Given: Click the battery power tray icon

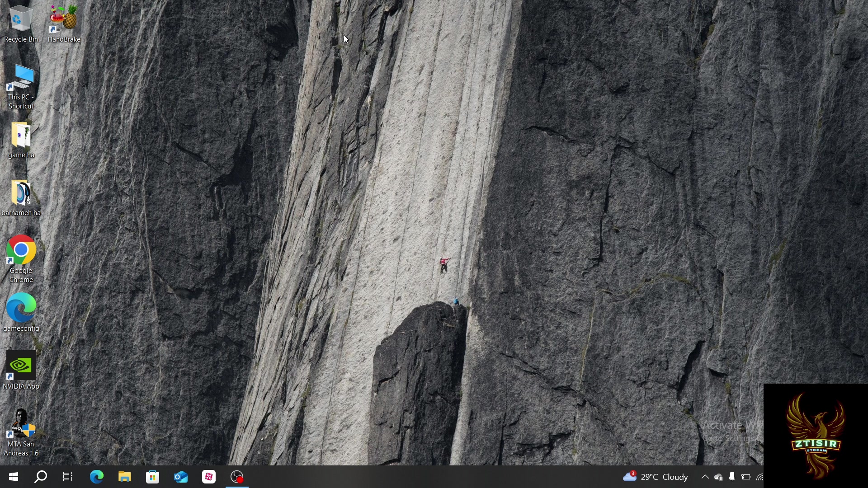Looking at the screenshot, I should [746, 477].
